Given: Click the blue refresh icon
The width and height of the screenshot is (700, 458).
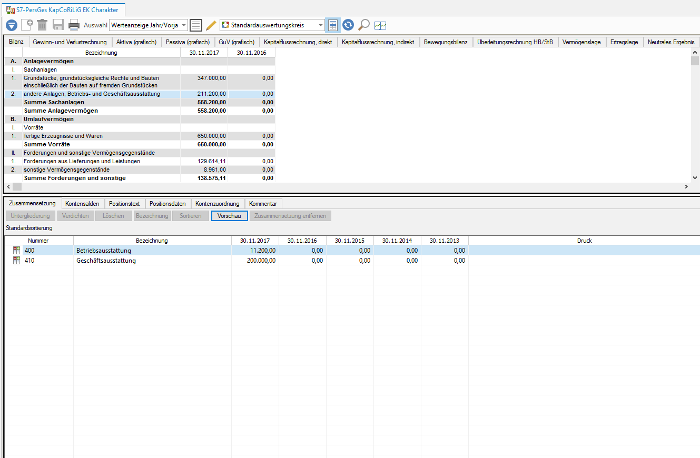Looking at the screenshot, I should [x=348, y=25].
